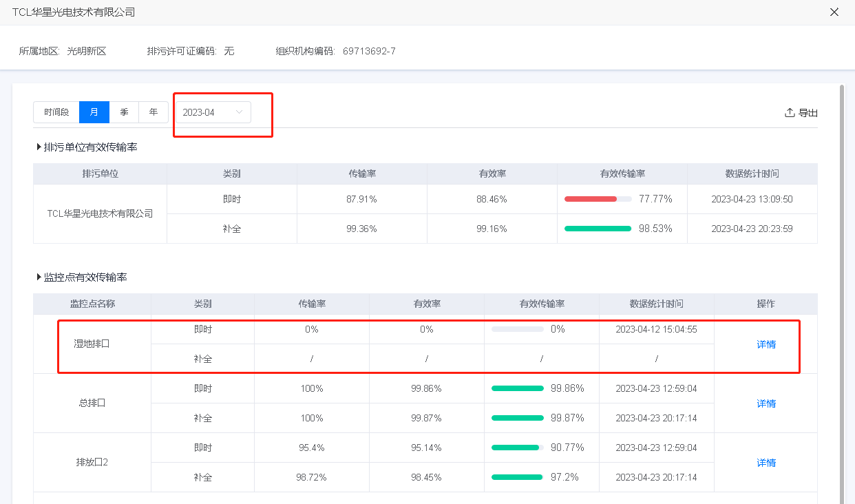Image resolution: width=855 pixels, height=504 pixels.
Task: Open 详情 link for 排放口2
Action: 766,463
